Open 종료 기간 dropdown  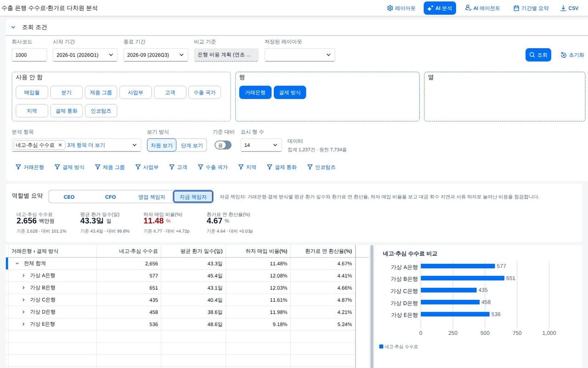(x=156, y=55)
